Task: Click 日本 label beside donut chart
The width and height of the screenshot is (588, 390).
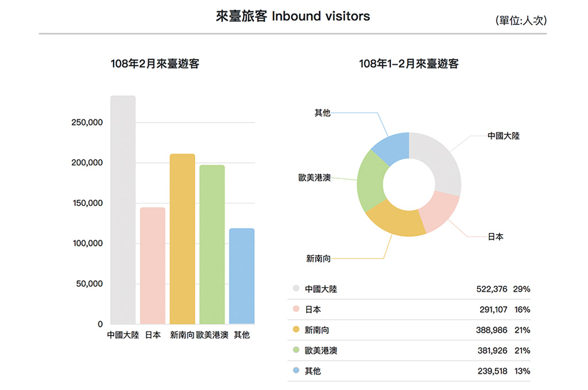Action: (495, 237)
